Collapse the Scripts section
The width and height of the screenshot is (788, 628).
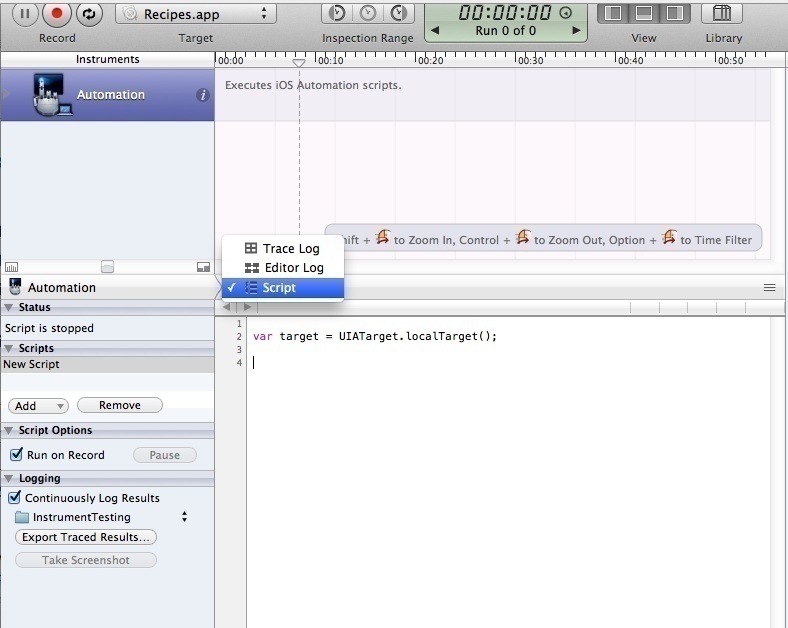9,348
